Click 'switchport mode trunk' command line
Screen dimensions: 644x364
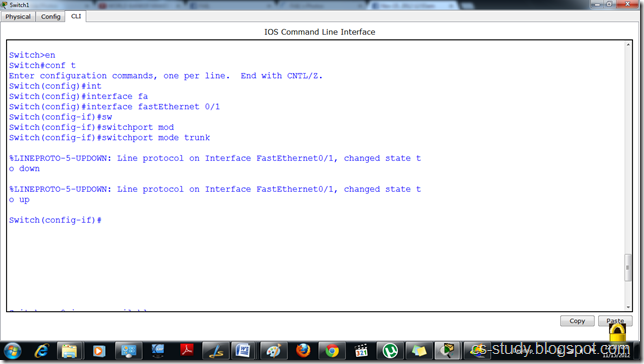tap(110, 138)
